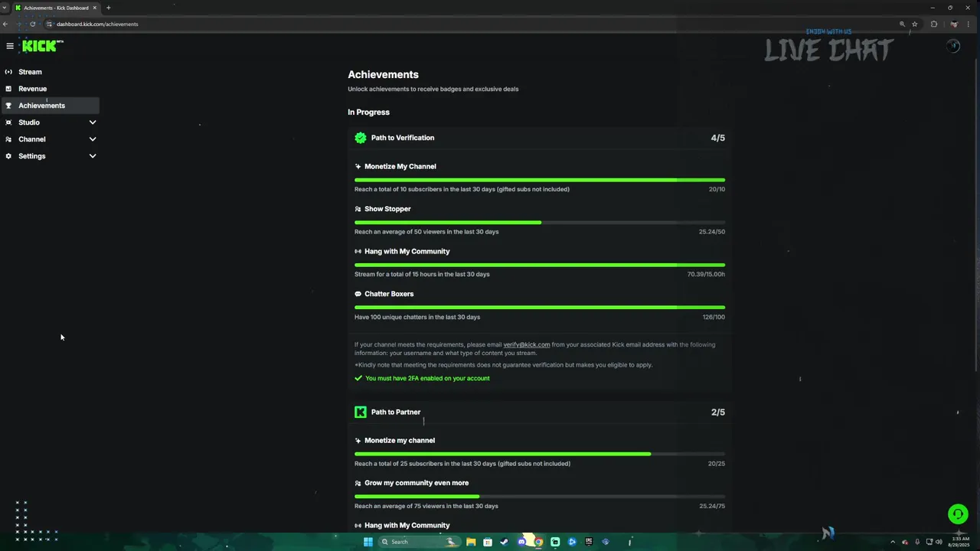Open the verify@kick.com email link
This screenshot has width=980, height=551.
527,344
